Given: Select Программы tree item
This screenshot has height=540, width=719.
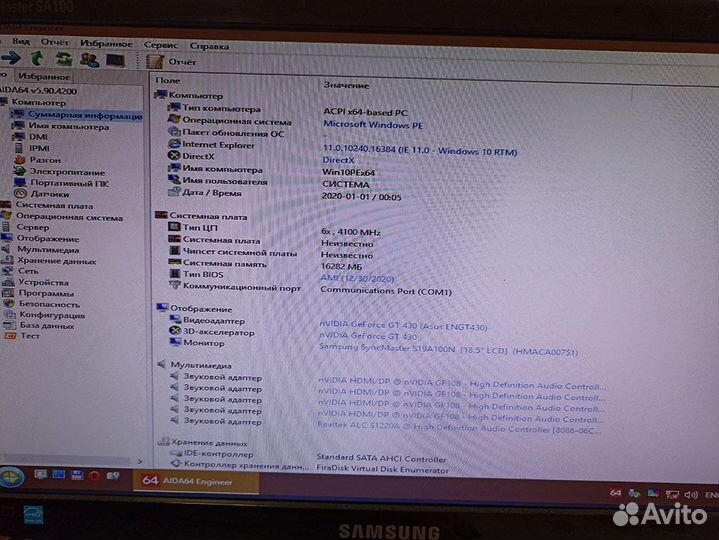Looking at the screenshot, I should (46, 293).
